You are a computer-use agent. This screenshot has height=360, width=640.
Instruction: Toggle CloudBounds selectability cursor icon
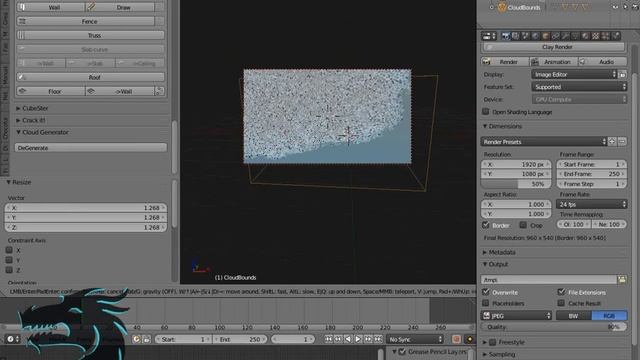625,7
